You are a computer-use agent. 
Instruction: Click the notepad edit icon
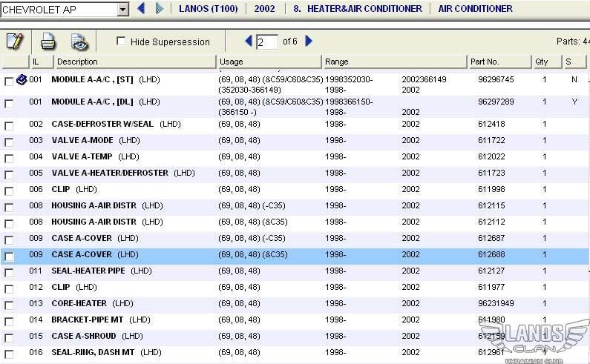coord(14,42)
